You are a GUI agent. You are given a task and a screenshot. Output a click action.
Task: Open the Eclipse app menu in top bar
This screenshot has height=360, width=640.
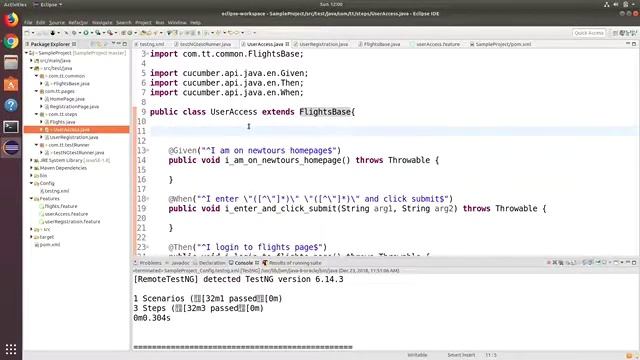click(48, 4)
